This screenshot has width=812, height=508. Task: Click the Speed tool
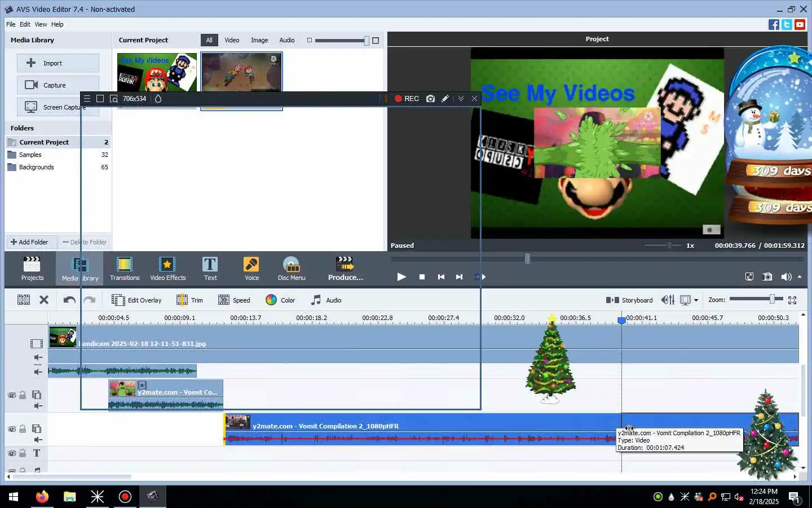pyautogui.click(x=234, y=300)
